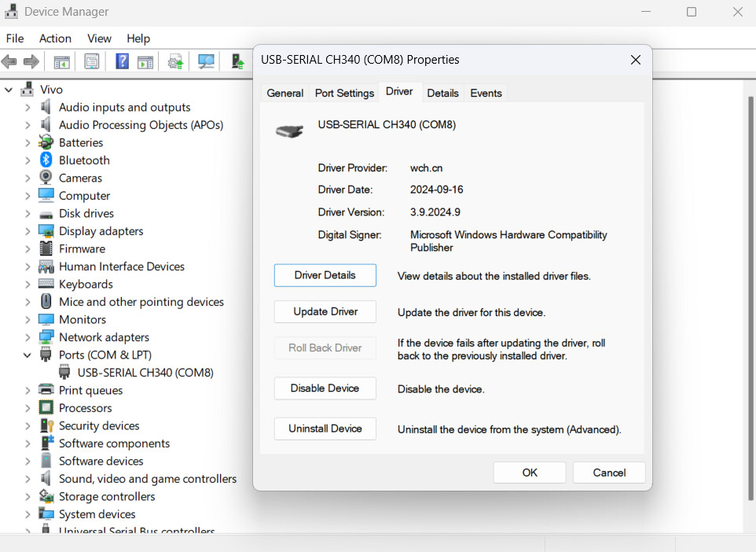
Task: Collapse the Ports (COM & LPT) category
Action: click(x=28, y=355)
